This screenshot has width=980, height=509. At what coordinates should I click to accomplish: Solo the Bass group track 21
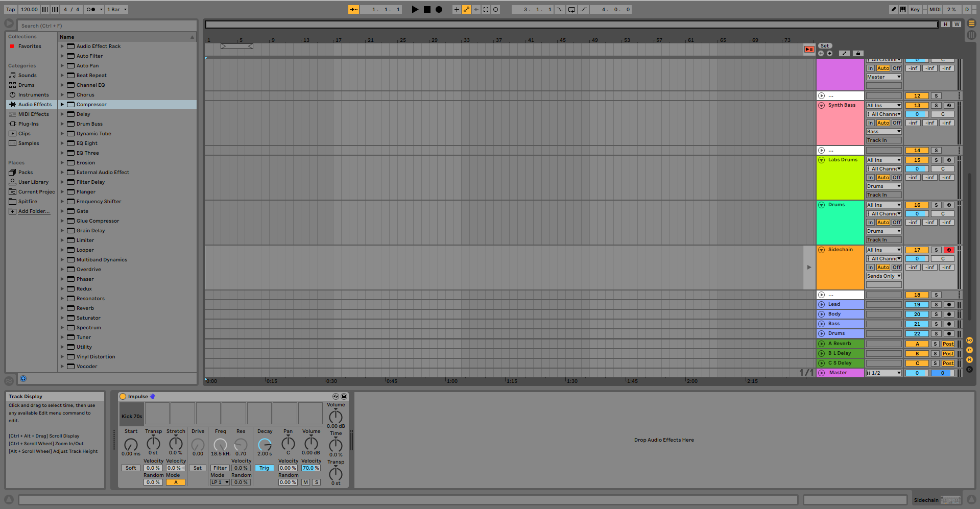[936, 324]
